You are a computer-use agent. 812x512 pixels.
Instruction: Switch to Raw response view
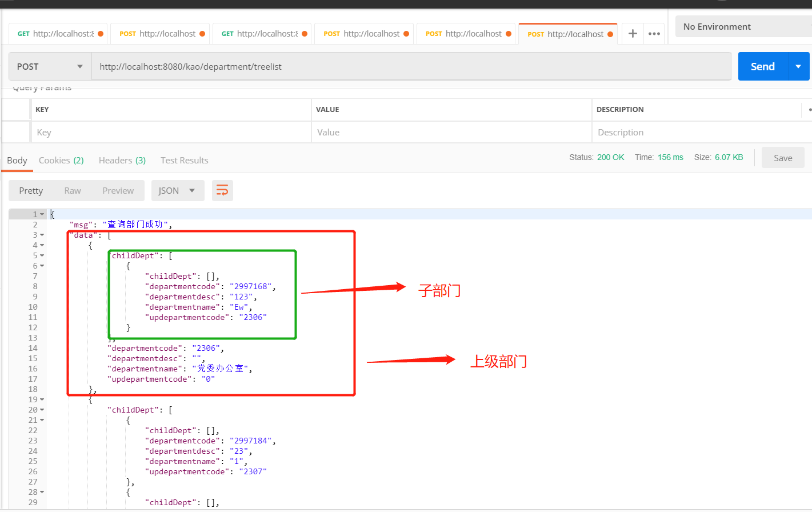point(72,190)
